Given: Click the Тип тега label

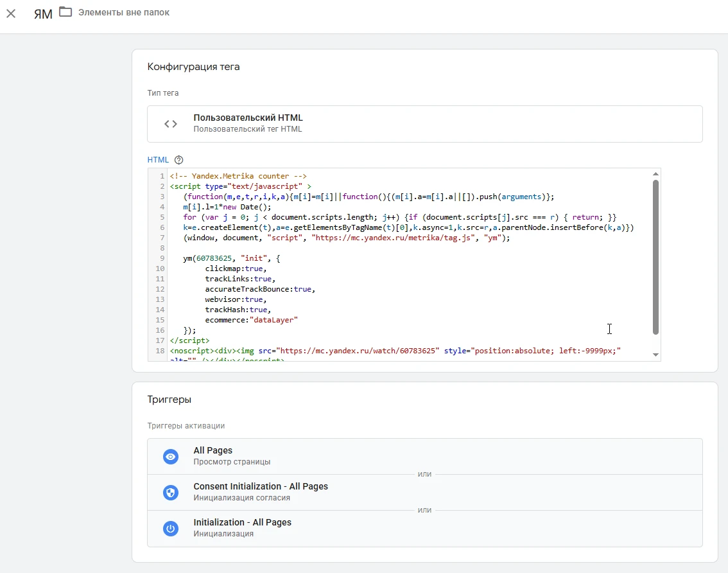Looking at the screenshot, I should pos(163,93).
